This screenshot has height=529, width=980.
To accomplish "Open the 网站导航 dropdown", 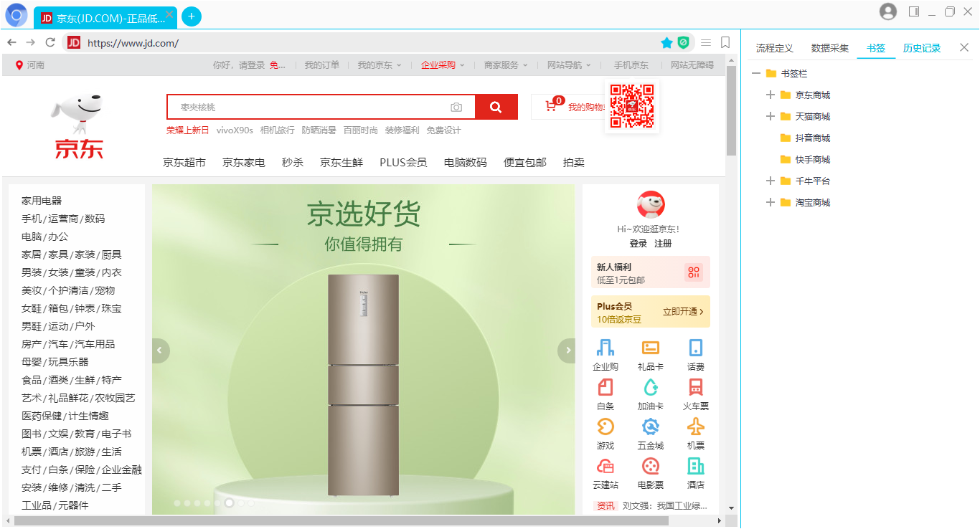I will [x=569, y=65].
